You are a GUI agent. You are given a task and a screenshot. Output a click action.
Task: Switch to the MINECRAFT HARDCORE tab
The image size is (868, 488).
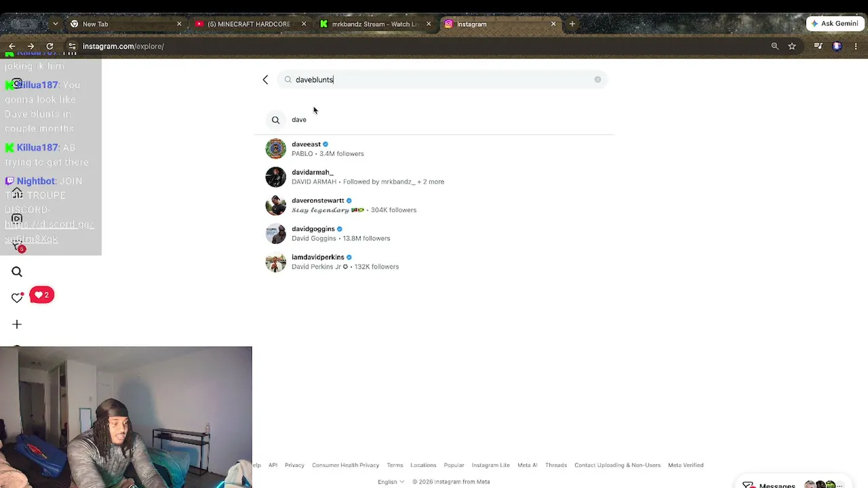point(250,24)
